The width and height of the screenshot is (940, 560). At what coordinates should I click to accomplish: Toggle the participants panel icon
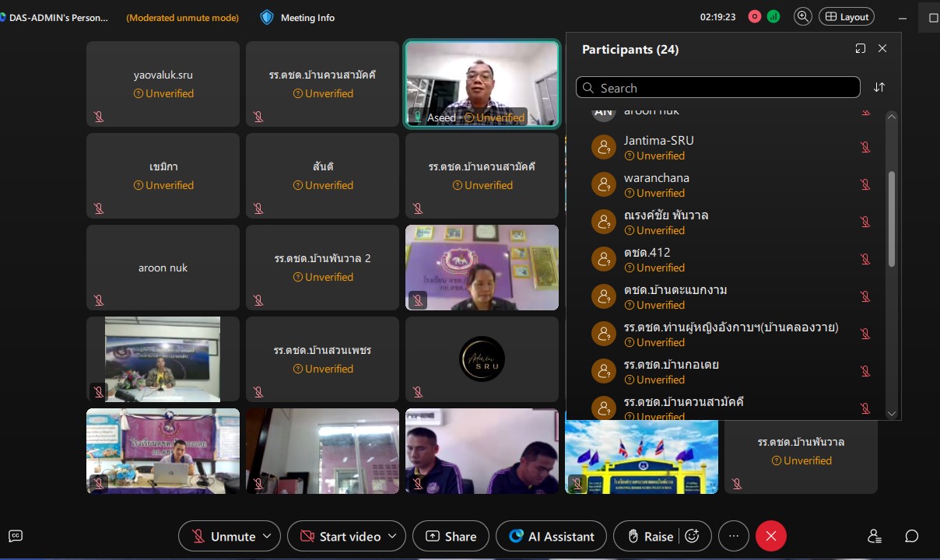(875, 536)
